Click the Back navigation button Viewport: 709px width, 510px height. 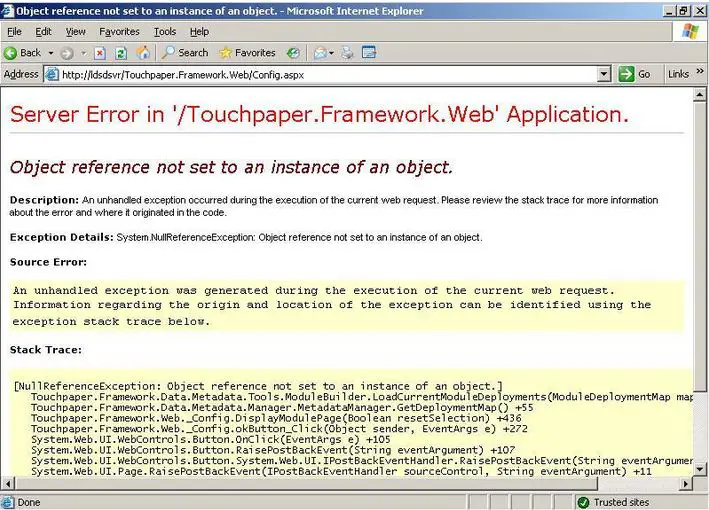click(x=23, y=53)
